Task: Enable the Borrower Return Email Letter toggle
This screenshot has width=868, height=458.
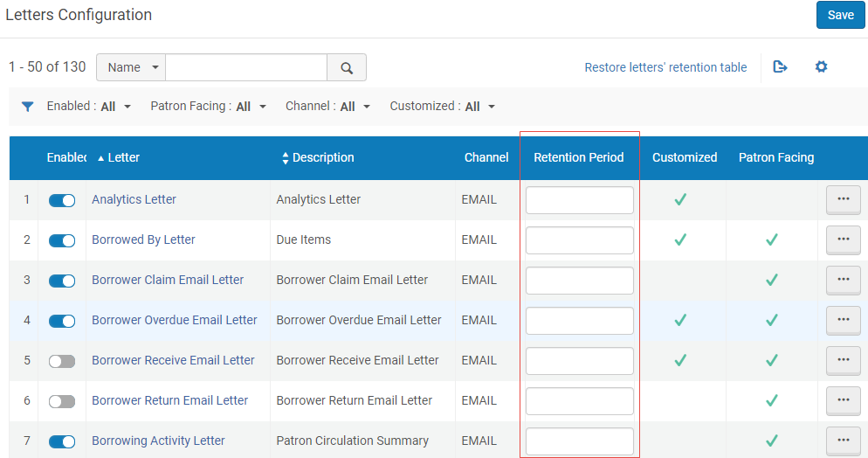Action: point(62,401)
